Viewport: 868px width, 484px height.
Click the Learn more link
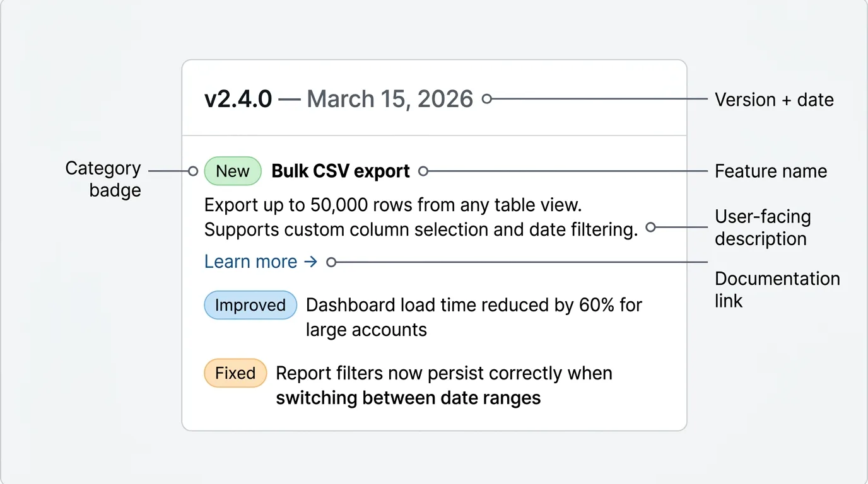pyautogui.click(x=251, y=262)
